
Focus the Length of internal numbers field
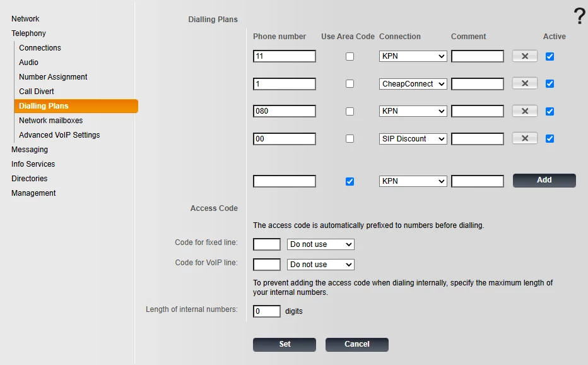(267, 311)
